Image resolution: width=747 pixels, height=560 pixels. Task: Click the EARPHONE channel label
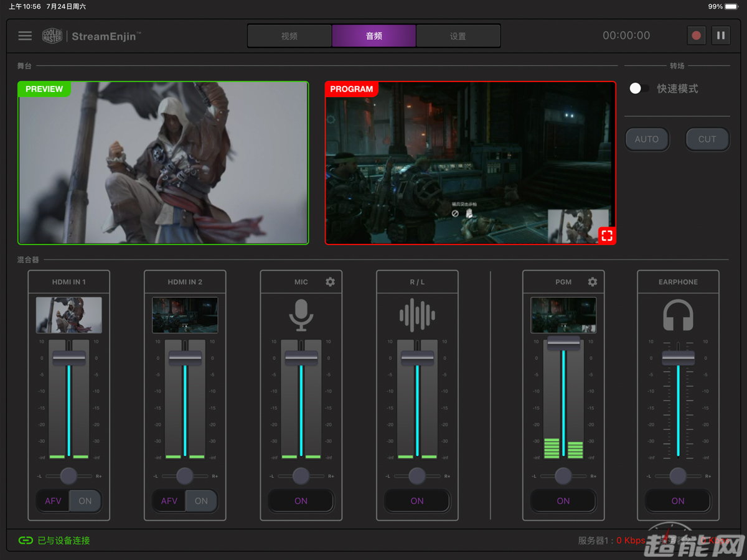pos(678,282)
